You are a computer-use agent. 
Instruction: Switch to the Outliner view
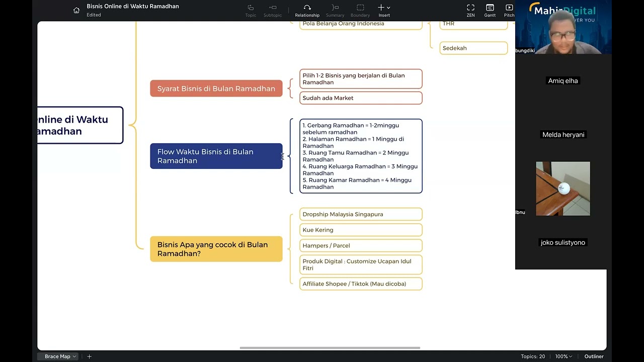point(594,356)
